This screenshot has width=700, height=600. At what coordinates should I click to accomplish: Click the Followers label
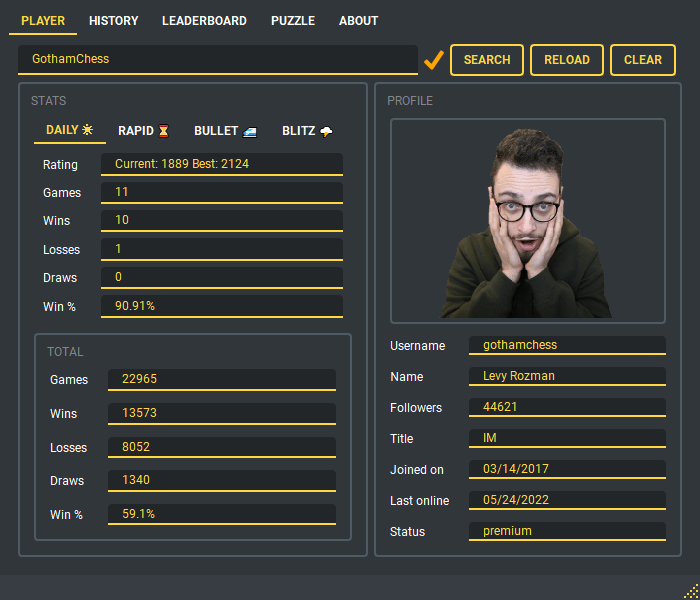tap(416, 408)
